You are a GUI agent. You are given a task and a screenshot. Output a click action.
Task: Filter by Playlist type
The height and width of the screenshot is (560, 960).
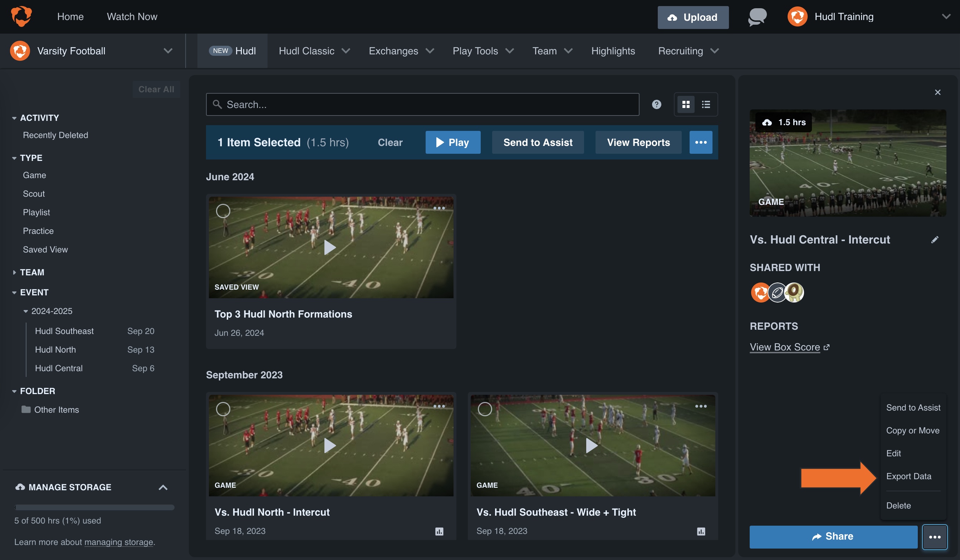point(36,212)
